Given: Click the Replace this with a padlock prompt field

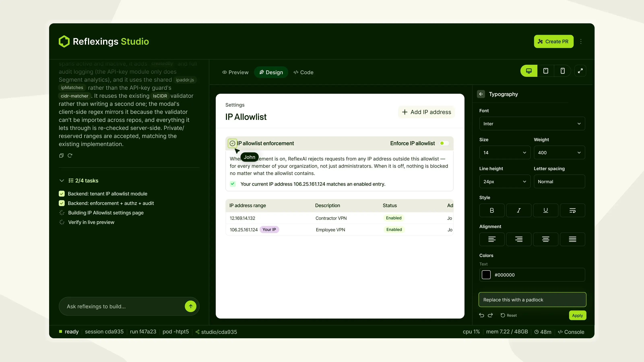Looking at the screenshot, I should coord(532,300).
